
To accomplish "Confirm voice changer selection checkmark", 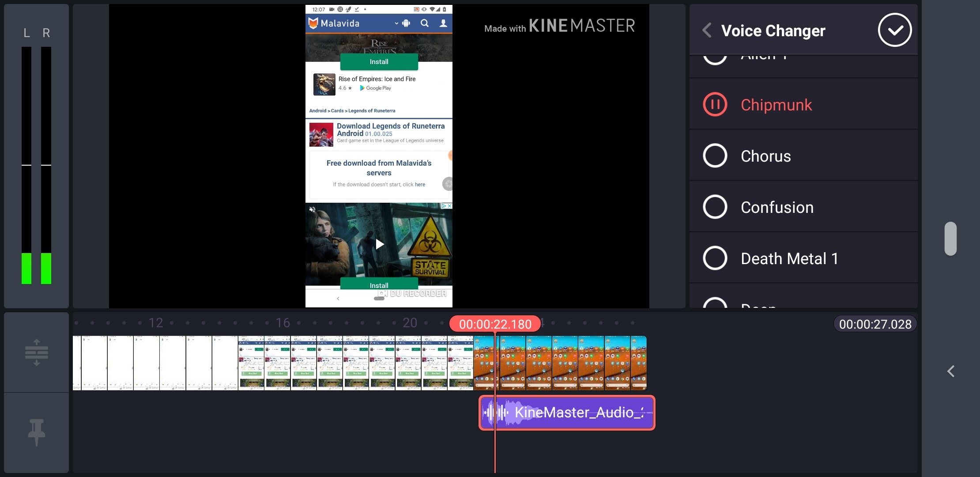I will click(x=895, y=30).
